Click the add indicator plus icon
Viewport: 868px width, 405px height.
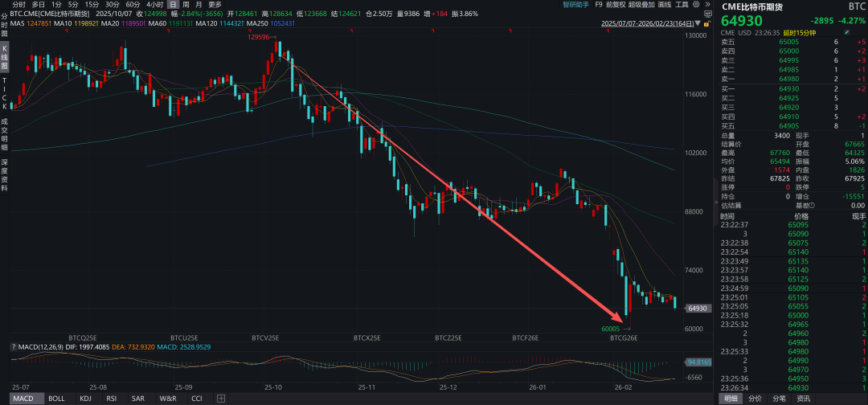coord(221,399)
